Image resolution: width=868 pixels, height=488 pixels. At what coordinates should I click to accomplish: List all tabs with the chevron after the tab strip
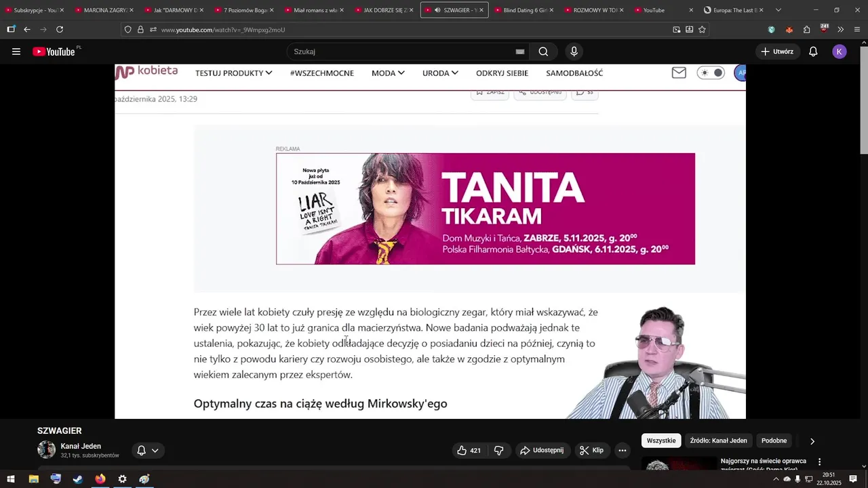(778, 10)
